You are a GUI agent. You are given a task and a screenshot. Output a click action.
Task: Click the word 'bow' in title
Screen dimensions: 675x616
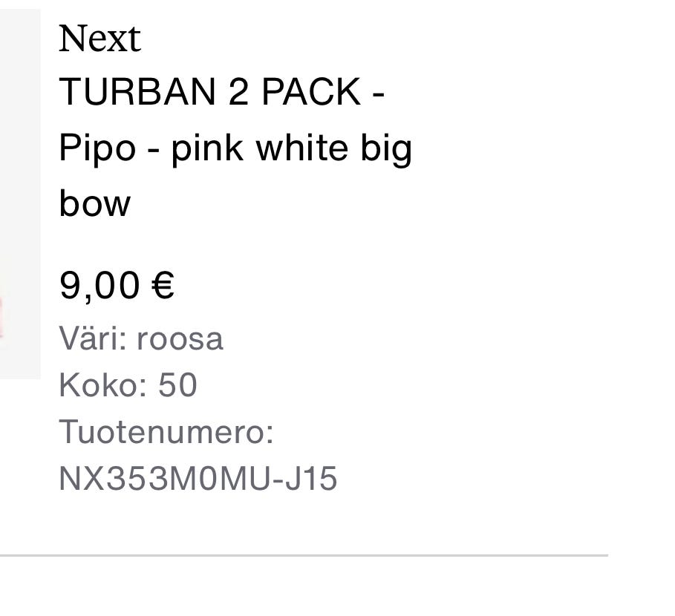(x=94, y=203)
